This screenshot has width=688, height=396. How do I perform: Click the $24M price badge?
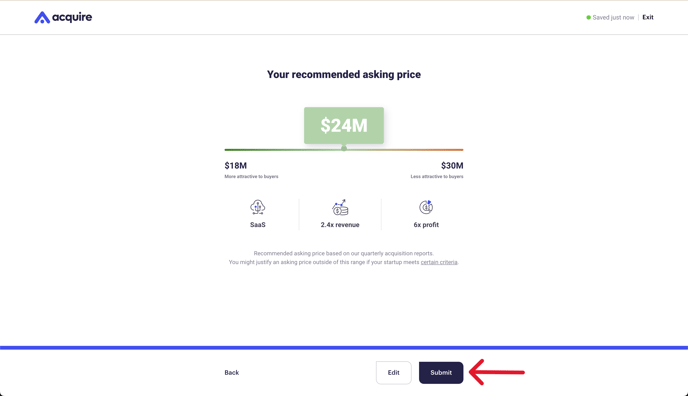(344, 125)
